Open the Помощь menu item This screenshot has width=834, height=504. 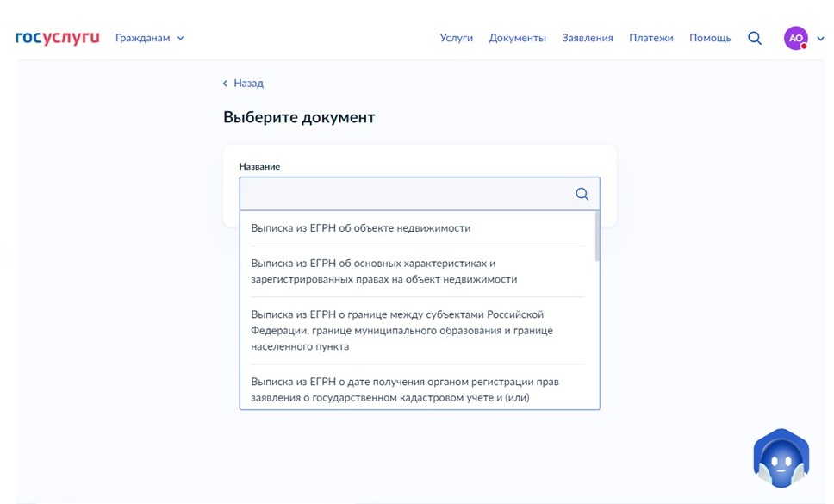click(710, 38)
